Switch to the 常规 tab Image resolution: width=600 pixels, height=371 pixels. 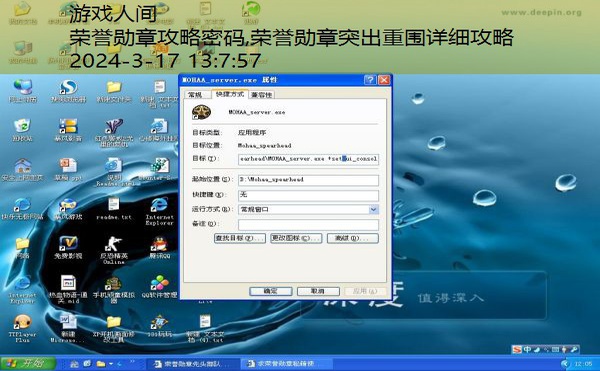[195, 94]
